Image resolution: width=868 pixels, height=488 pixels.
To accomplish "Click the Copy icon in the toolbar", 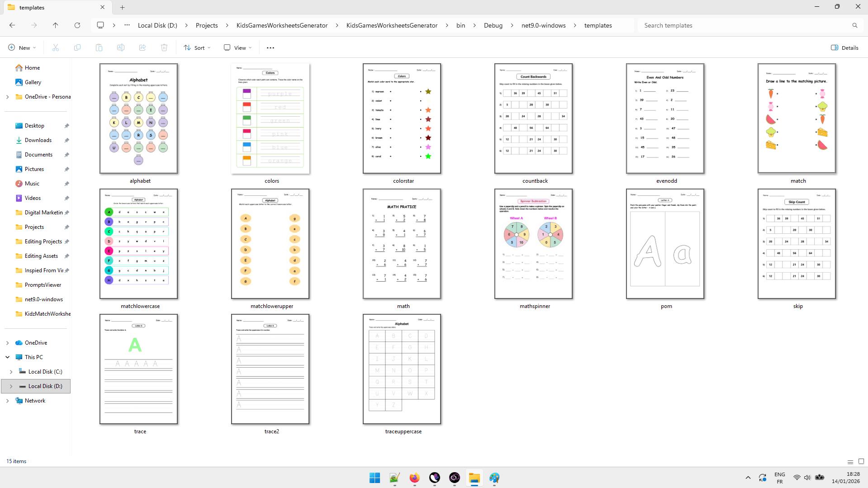I will (x=77, y=47).
